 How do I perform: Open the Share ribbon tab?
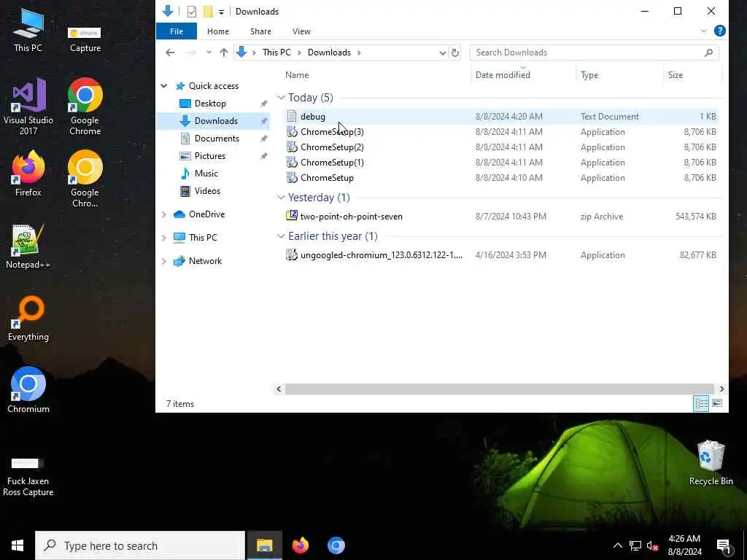click(260, 31)
